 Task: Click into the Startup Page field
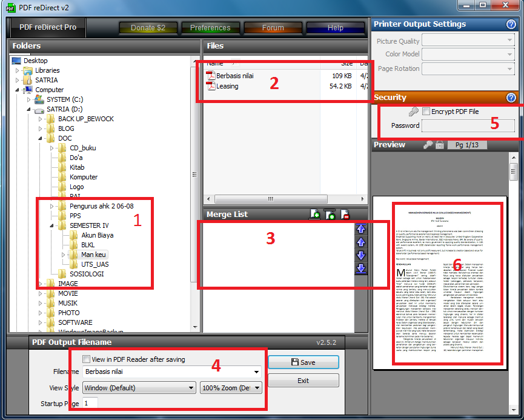tap(90, 403)
